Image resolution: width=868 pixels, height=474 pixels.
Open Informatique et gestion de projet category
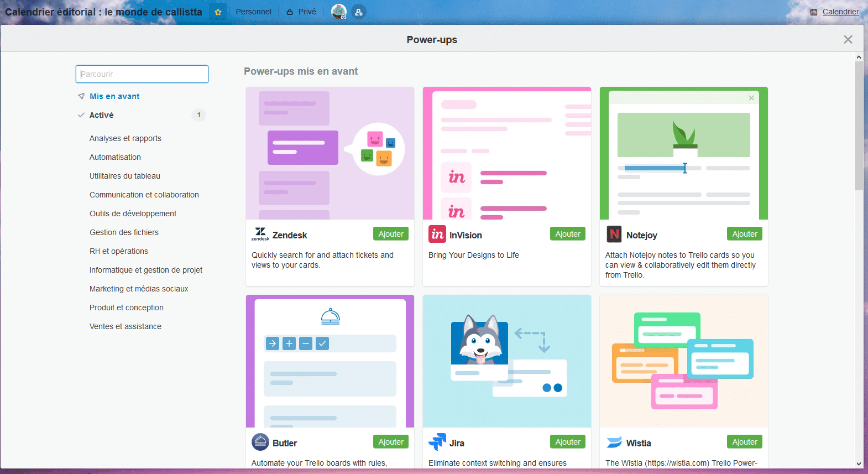146,270
